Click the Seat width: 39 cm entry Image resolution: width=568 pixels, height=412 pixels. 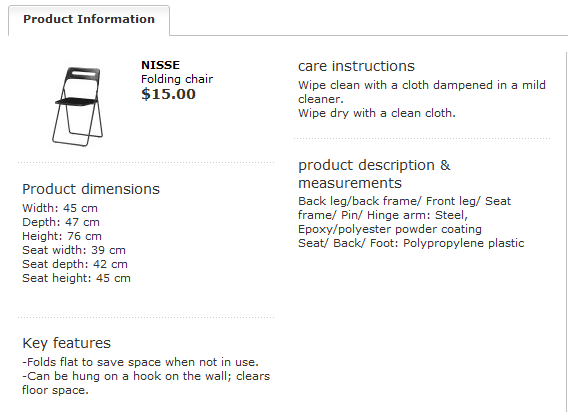(x=74, y=250)
